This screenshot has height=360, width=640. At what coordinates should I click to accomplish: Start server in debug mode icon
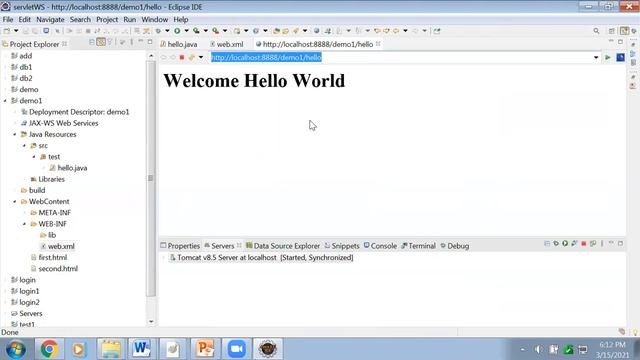(x=556, y=244)
